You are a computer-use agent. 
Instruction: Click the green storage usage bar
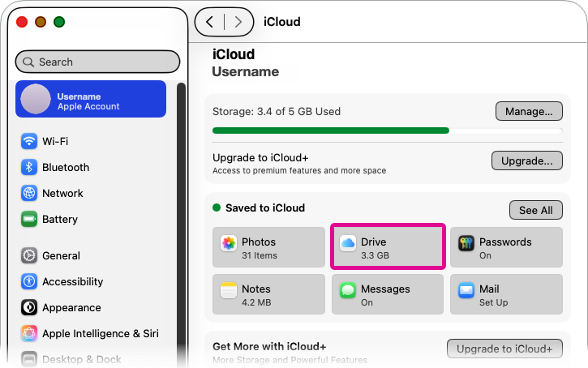(331, 131)
